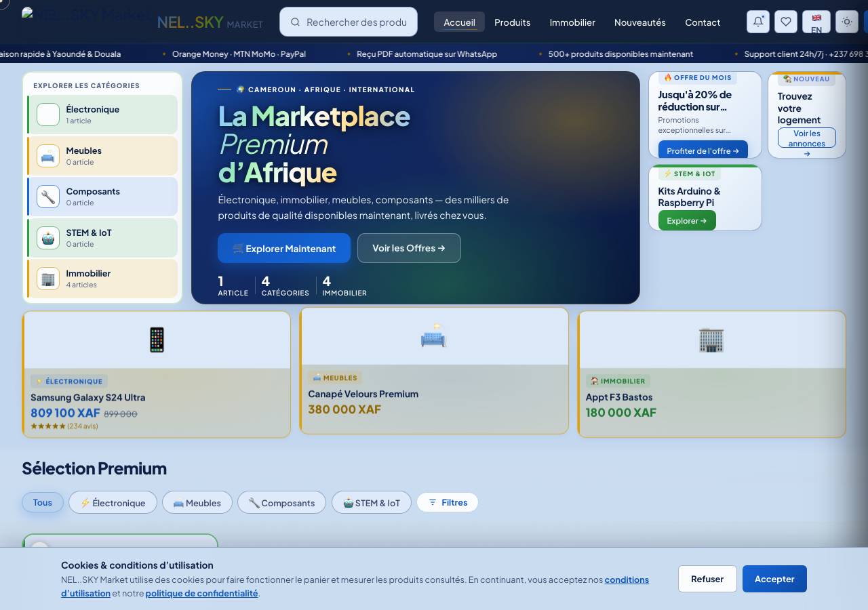Click the Sélection Premium heading

pos(94,468)
